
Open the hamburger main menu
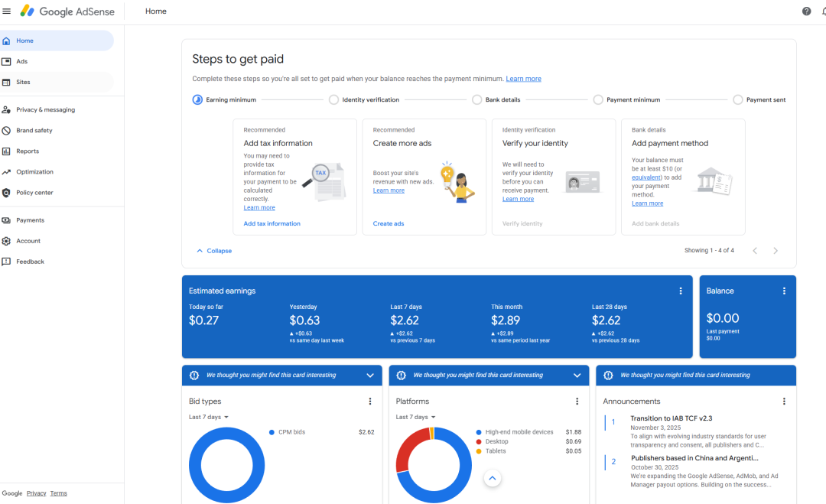[x=7, y=11]
